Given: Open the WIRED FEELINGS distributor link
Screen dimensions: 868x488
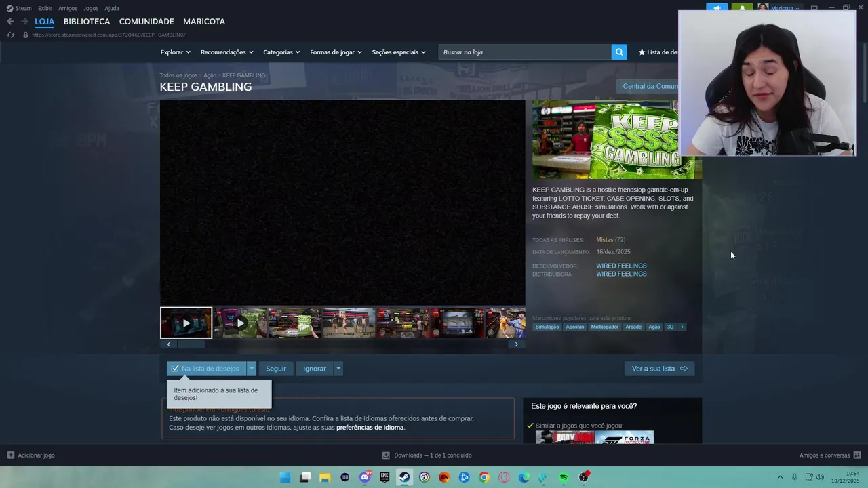Looking at the screenshot, I should coord(621,274).
